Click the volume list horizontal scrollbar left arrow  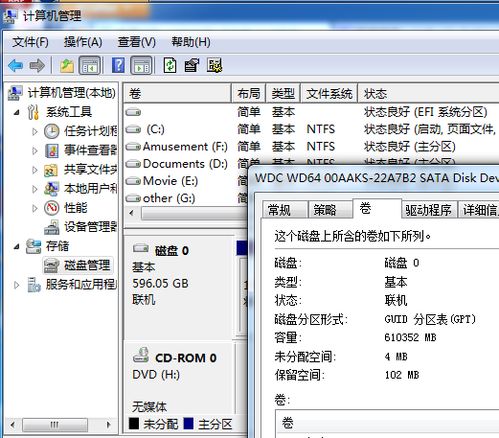coord(132,213)
